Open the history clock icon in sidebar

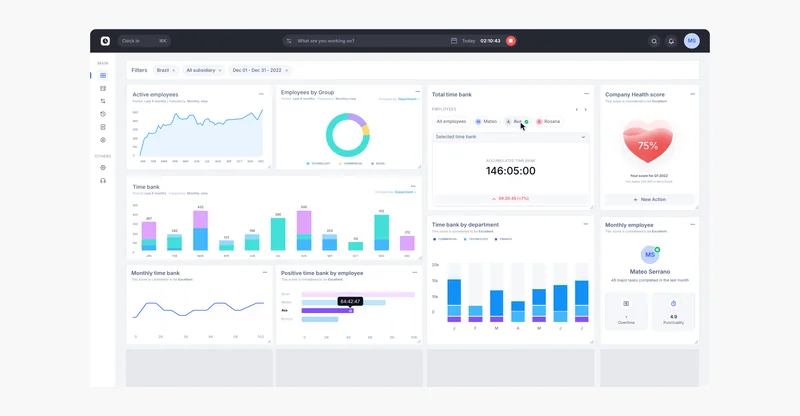[x=103, y=114]
